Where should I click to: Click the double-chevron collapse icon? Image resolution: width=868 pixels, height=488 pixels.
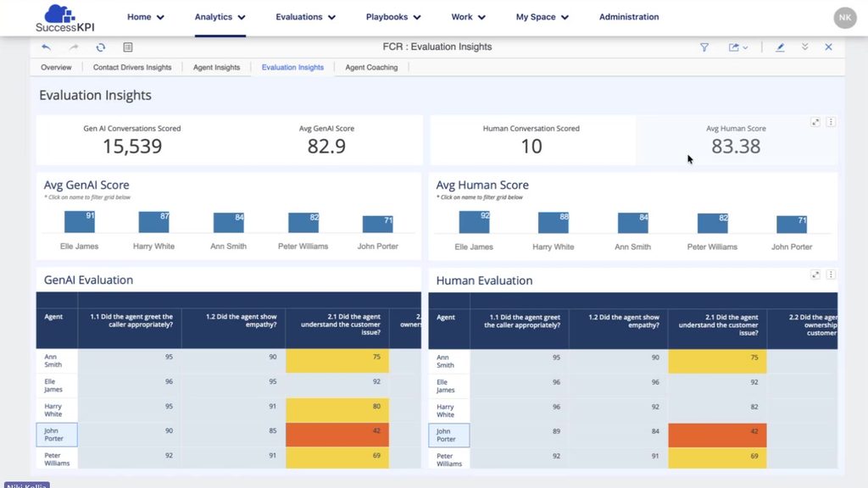tap(805, 47)
